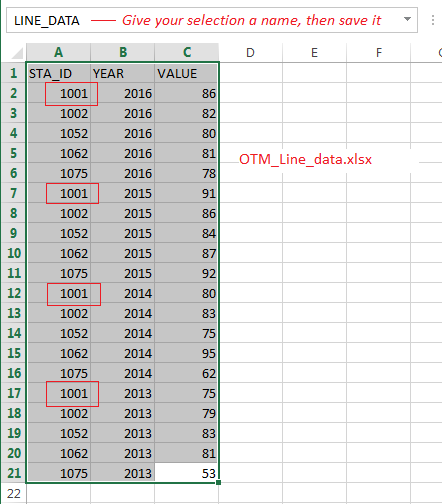The image size is (442, 504).
Task: Select row 12 header
Action: (x=14, y=293)
